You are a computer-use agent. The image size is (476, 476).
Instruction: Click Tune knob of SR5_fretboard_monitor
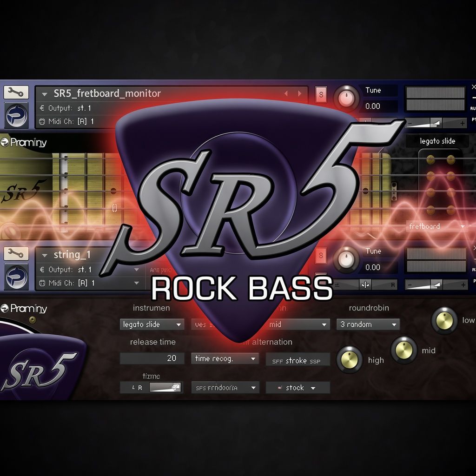point(346,98)
